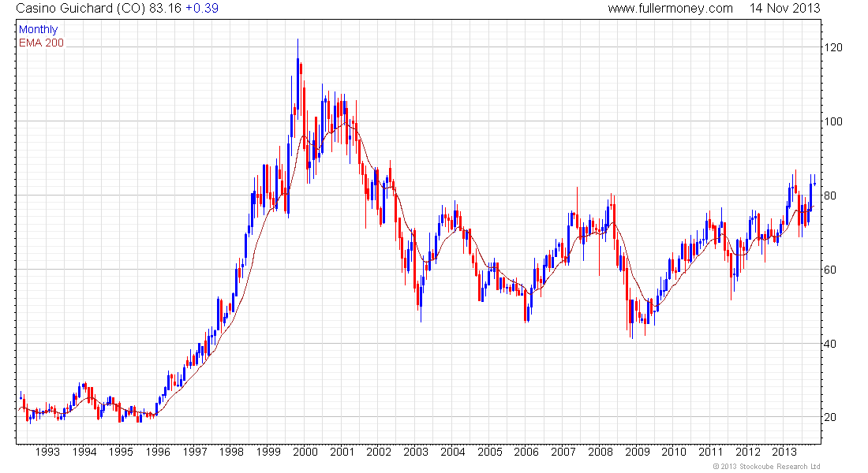Image resolution: width=868 pixels, height=473 pixels.
Task: Click the 20 price axis label
Action: coord(830,418)
